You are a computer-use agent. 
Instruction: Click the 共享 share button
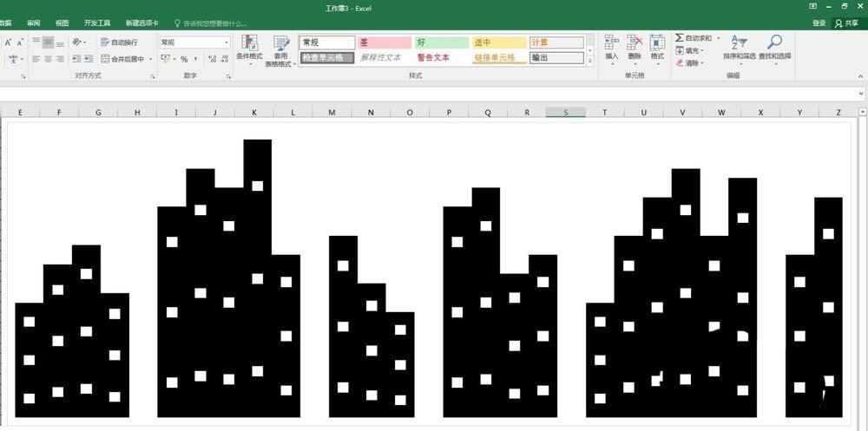(x=847, y=23)
